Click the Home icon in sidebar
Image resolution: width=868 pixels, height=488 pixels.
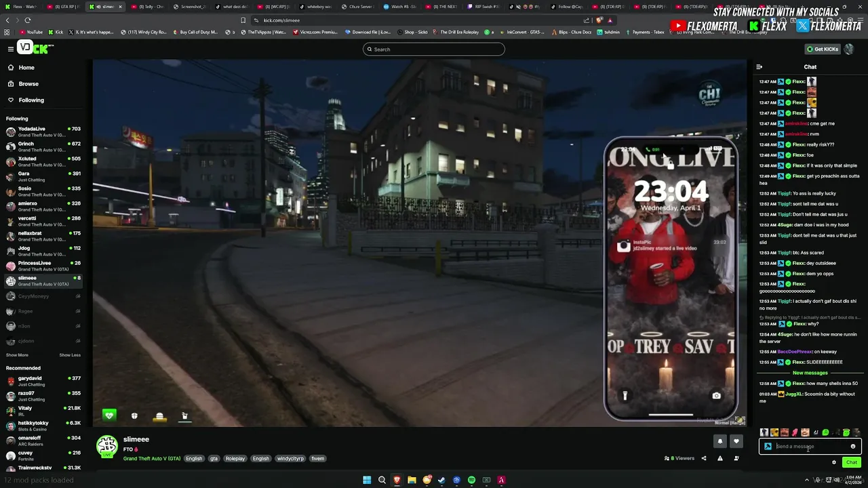click(11, 68)
